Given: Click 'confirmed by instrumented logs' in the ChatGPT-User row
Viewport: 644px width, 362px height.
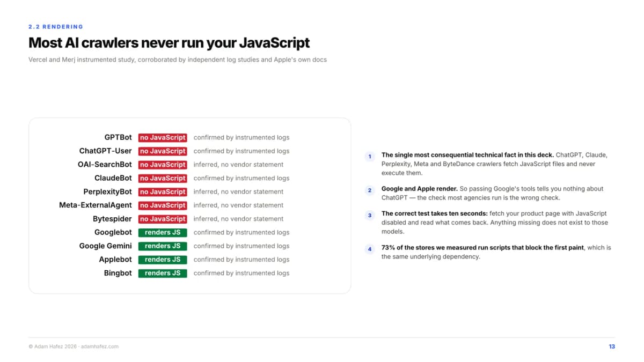Looking at the screenshot, I should click(x=241, y=151).
